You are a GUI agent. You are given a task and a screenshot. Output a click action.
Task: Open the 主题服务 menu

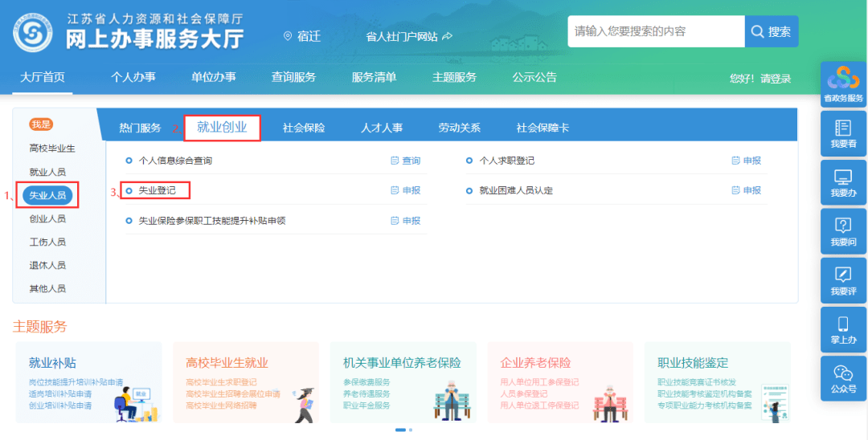pos(454,77)
